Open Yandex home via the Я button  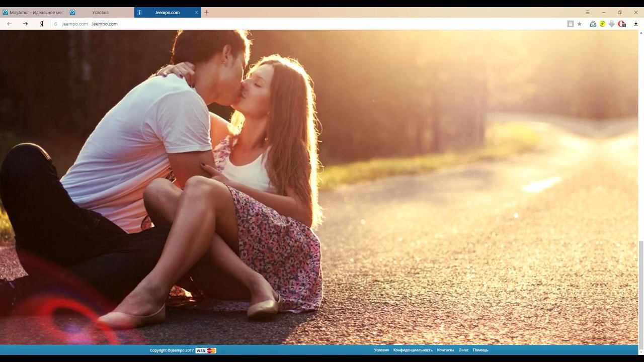42,24
